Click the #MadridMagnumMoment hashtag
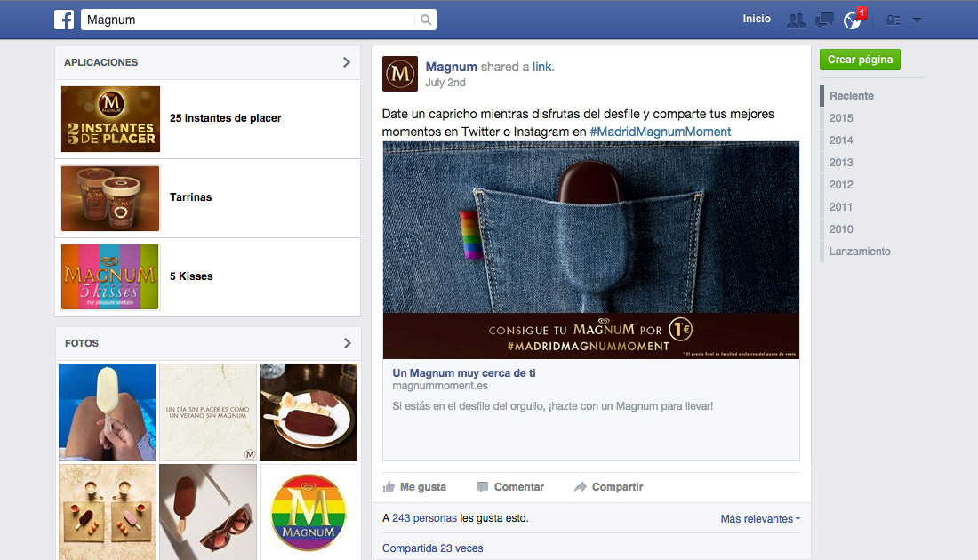The height and width of the screenshot is (560, 978). click(x=660, y=132)
